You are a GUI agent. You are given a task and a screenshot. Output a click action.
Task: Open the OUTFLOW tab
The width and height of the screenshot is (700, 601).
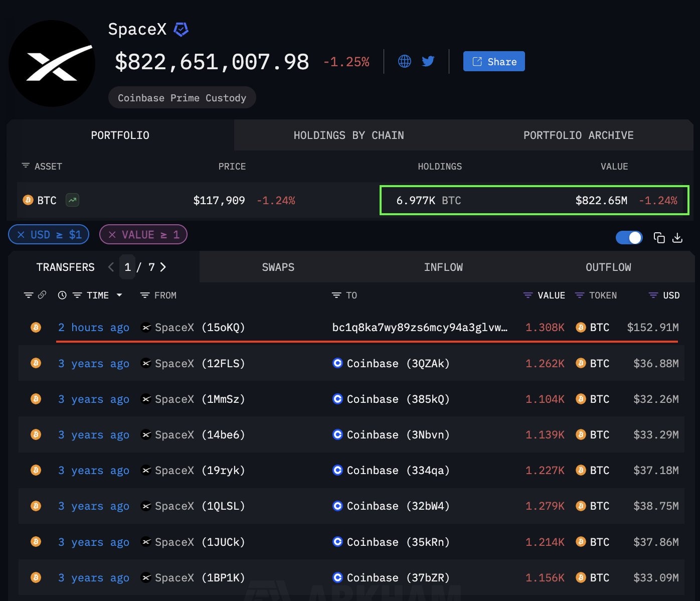[x=609, y=267]
